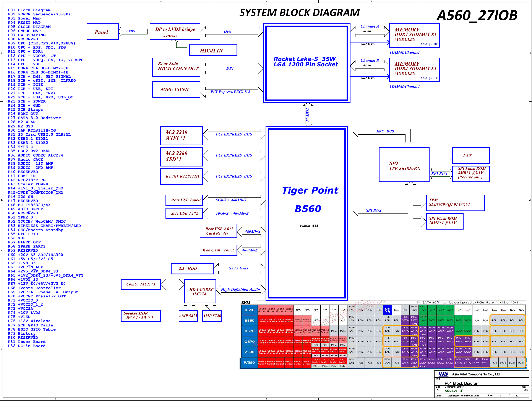Image resolution: width=532 pixels, height=401 pixels.
Task: Click the DMI x4 double arrow
Action: (308, 115)
